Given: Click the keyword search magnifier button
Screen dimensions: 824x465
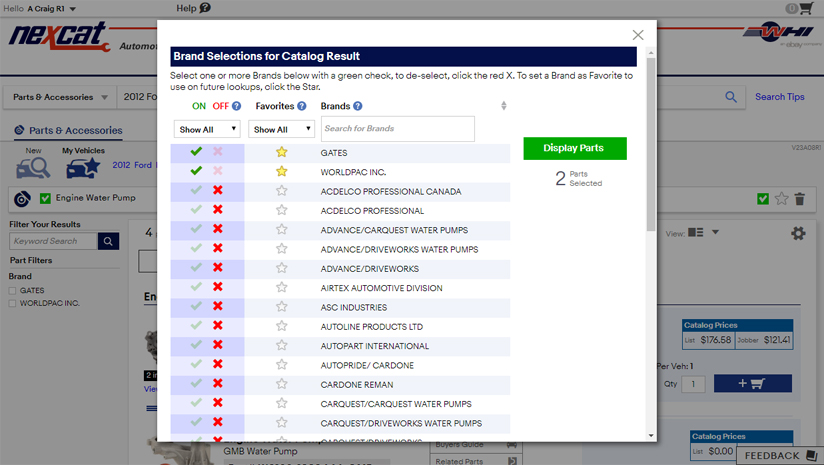Looking at the screenshot, I should point(108,241).
